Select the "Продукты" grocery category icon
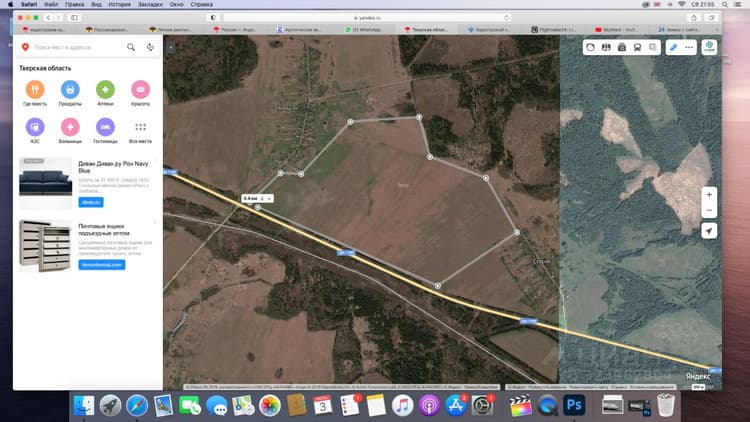Screen dimensions: 750x422 tap(70, 89)
